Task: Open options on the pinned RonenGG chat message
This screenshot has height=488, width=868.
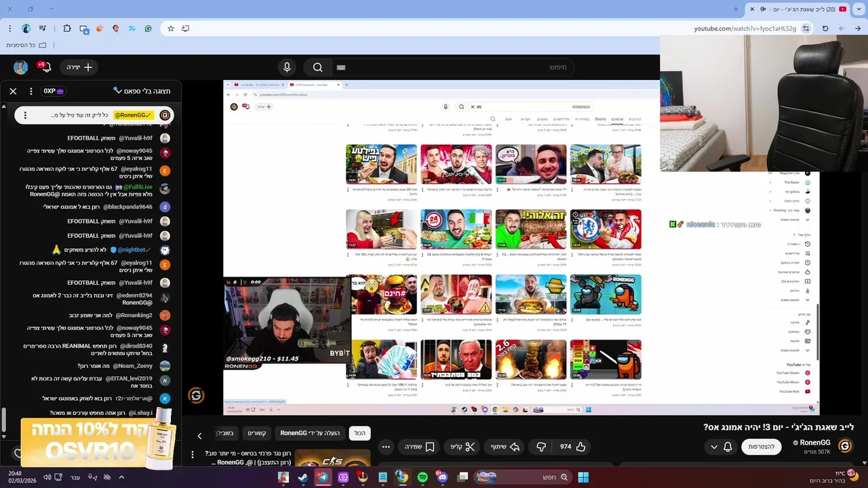Action: [x=25, y=115]
